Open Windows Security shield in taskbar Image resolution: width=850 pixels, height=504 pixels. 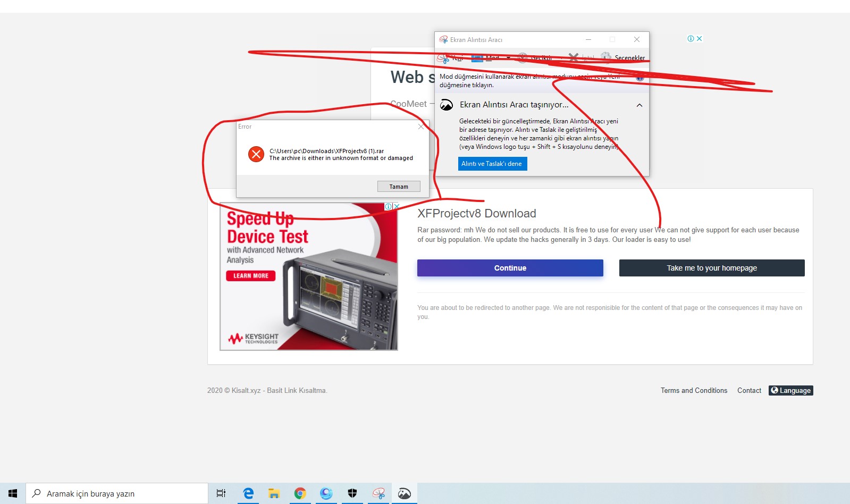(352, 493)
